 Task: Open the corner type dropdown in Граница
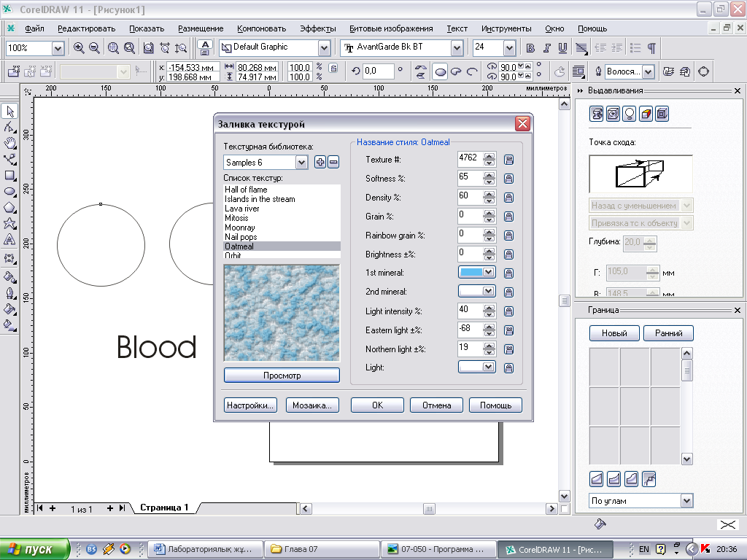(x=686, y=500)
